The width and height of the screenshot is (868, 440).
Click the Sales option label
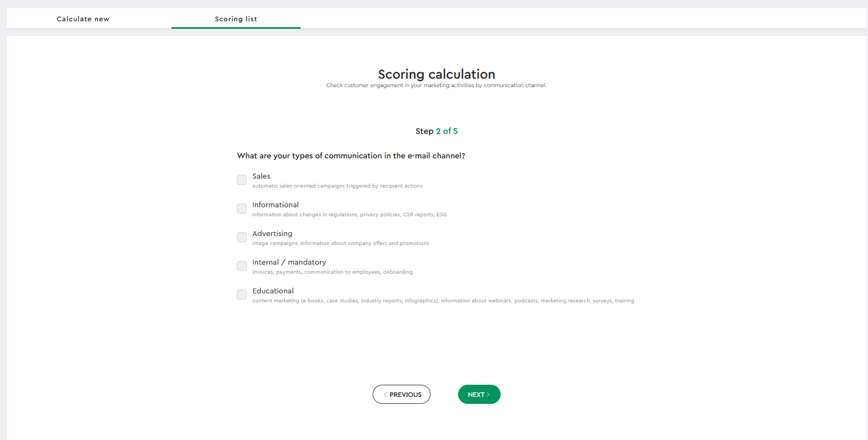coord(261,176)
